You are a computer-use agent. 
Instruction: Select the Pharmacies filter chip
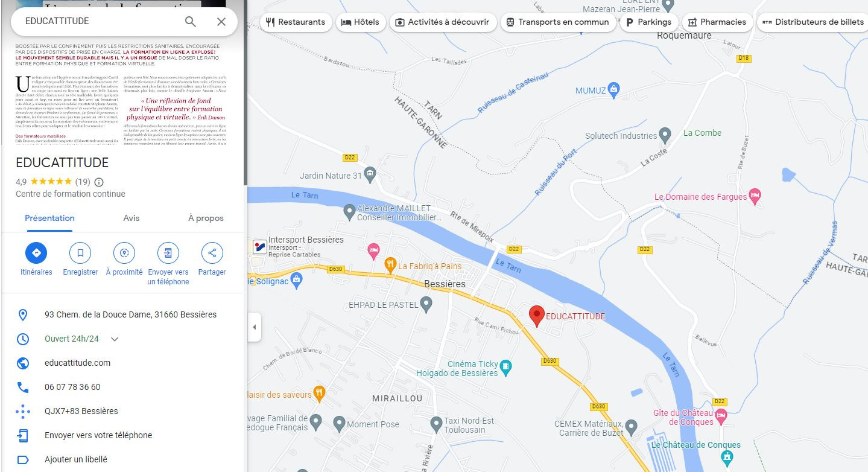click(717, 22)
